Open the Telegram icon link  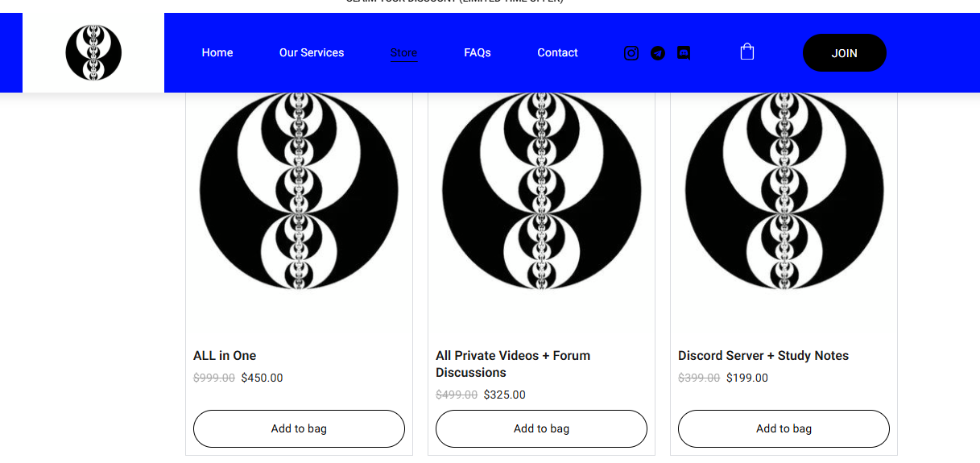[658, 53]
